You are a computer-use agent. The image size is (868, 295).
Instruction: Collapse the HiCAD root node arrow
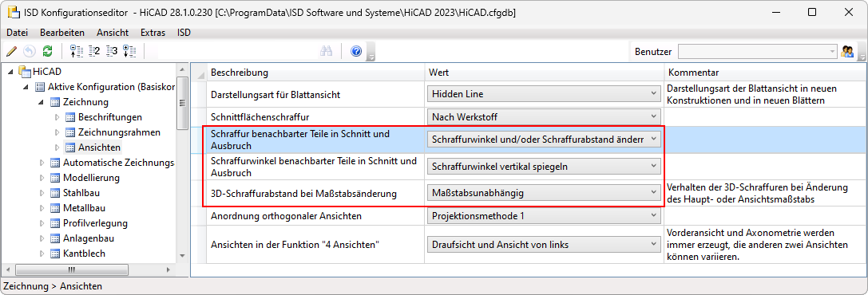coord(11,72)
